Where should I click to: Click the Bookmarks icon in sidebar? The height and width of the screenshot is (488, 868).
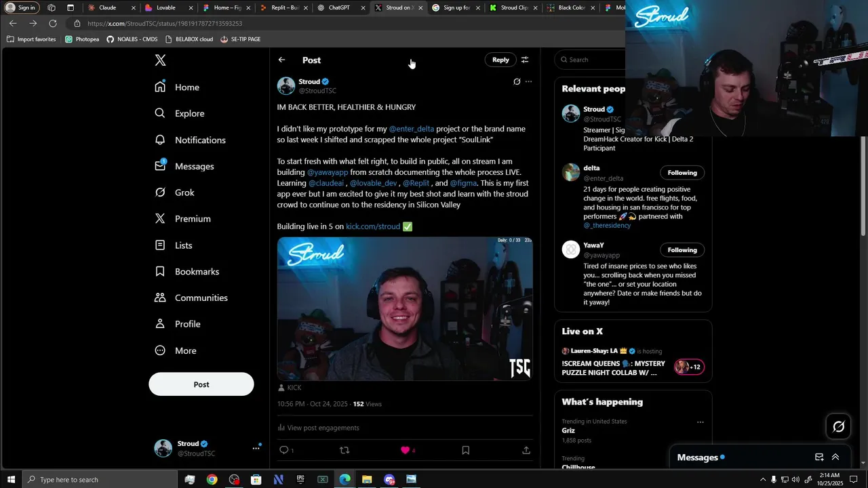160,271
